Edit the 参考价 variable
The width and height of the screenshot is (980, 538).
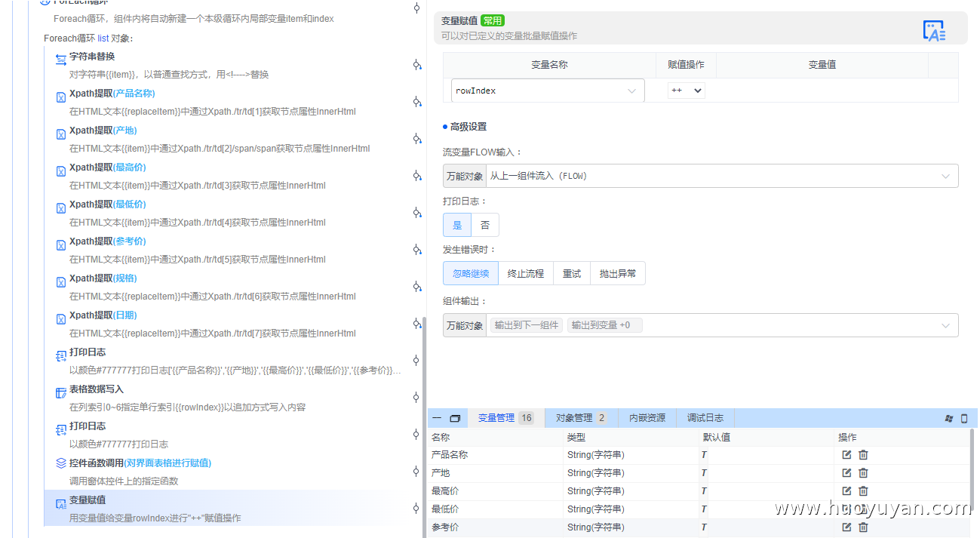[846, 527]
